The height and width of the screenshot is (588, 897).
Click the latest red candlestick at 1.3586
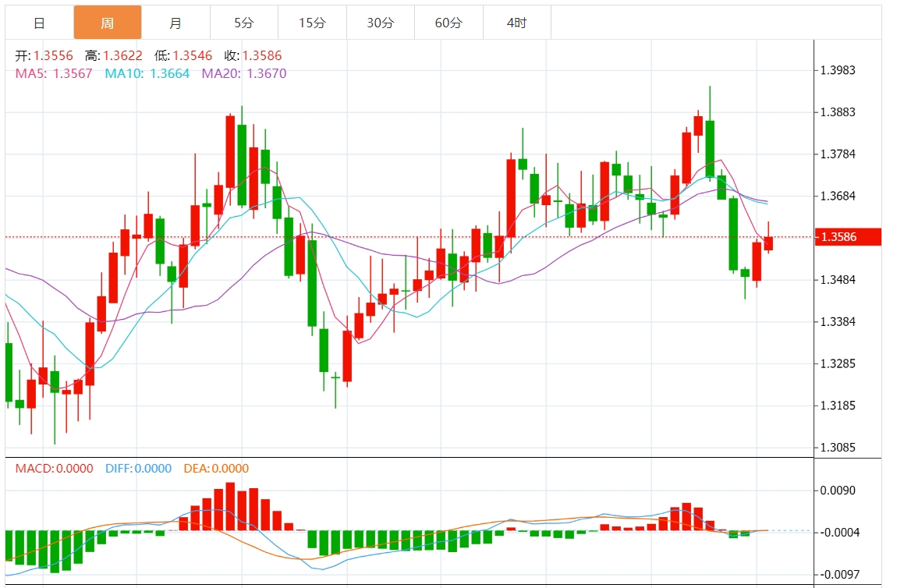click(768, 243)
